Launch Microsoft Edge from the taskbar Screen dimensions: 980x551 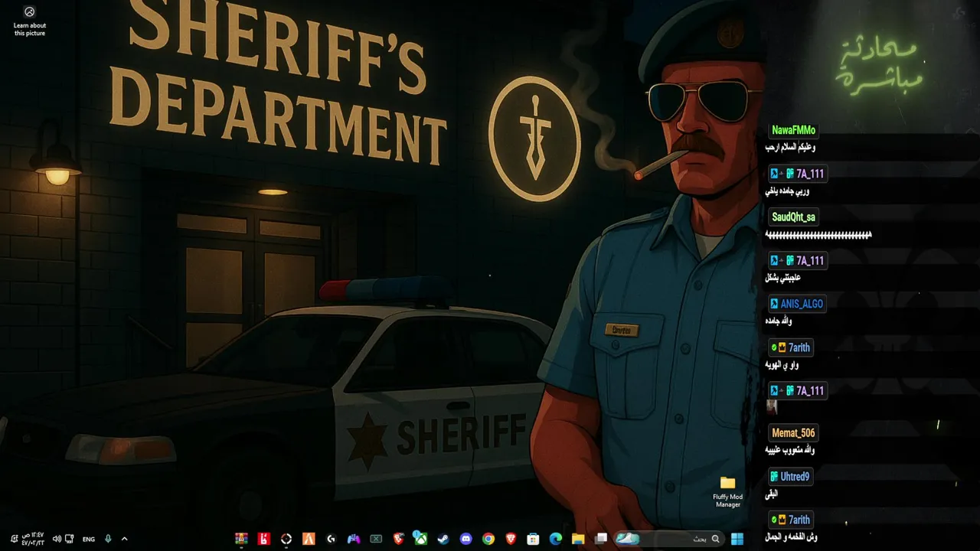556,539
